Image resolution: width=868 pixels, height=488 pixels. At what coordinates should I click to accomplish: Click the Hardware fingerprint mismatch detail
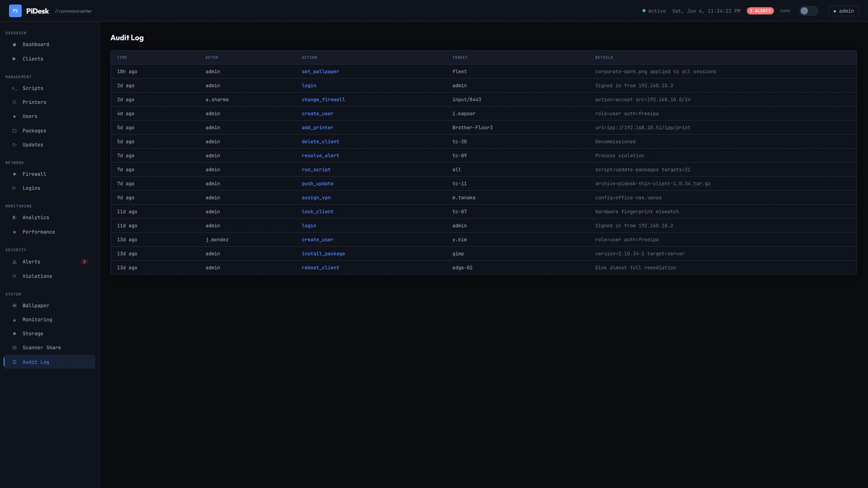tap(637, 212)
